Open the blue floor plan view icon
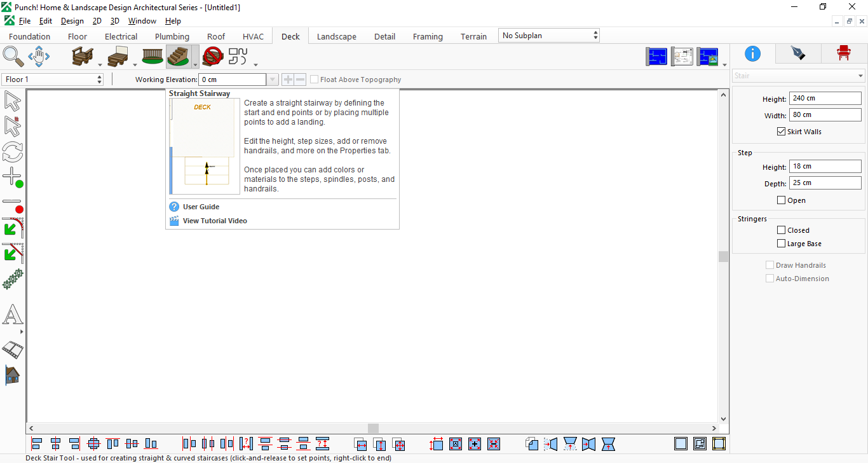 click(657, 57)
